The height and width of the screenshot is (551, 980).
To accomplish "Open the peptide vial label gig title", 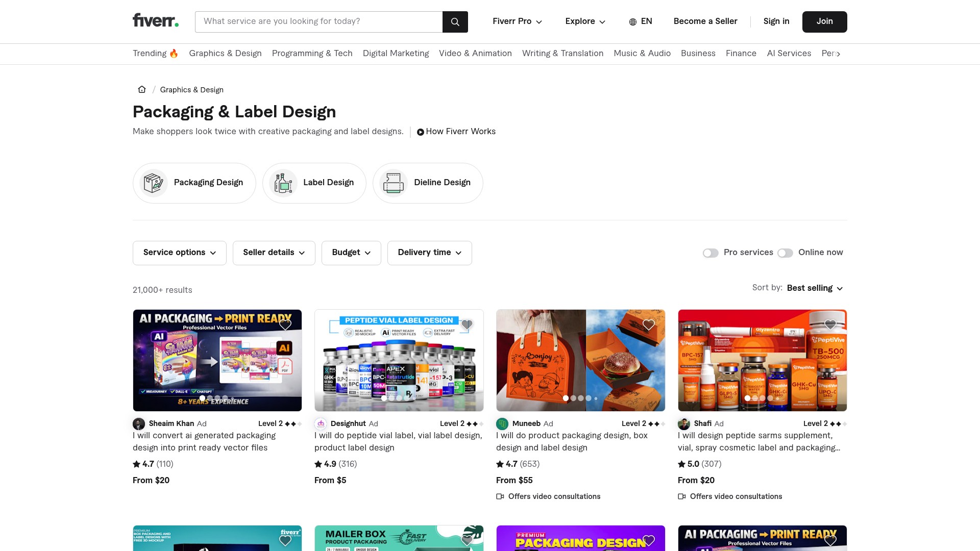I will pyautogui.click(x=398, y=442).
